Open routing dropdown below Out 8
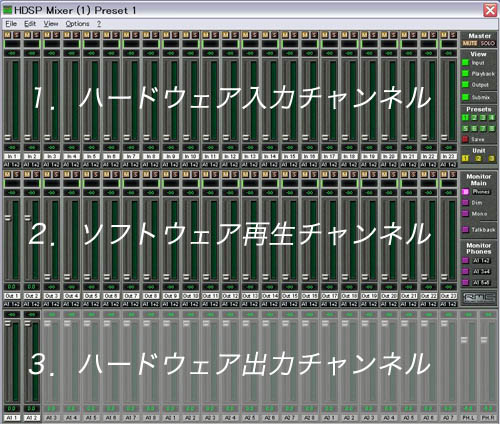The height and width of the screenshot is (424, 500). pyautogui.click(x=151, y=304)
